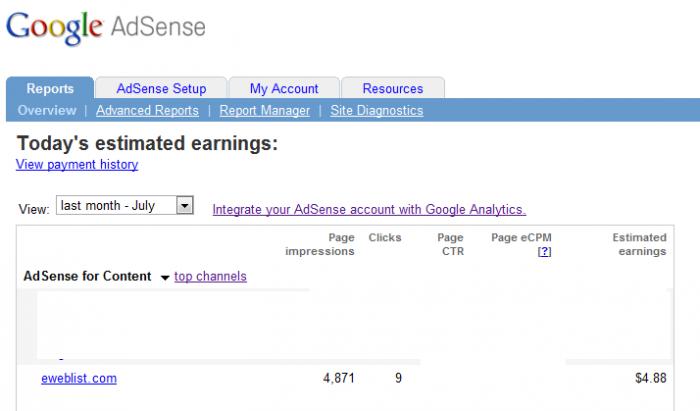Open the View date range dropdown
This screenshot has height=411, width=700.
(x=115, y=205)
